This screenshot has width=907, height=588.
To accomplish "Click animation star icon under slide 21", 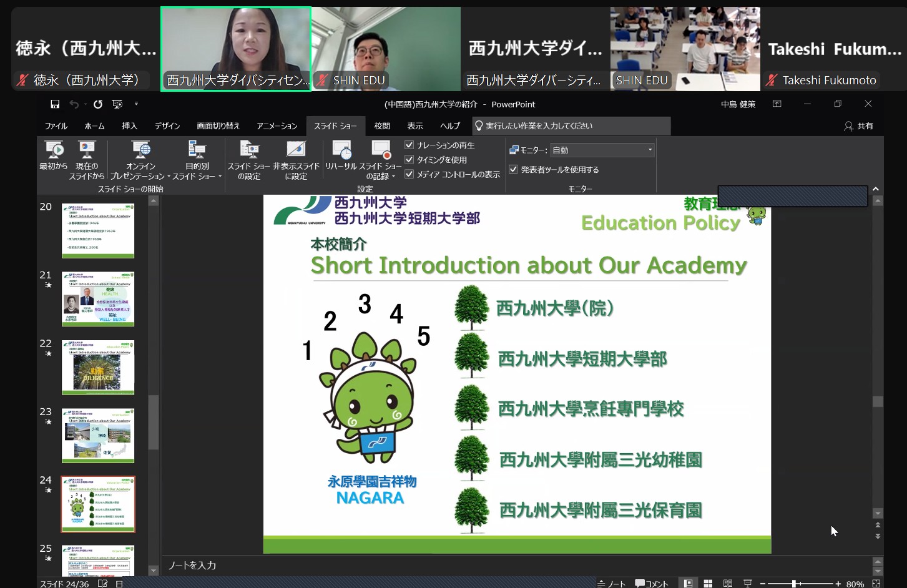I will pos(48,285).
